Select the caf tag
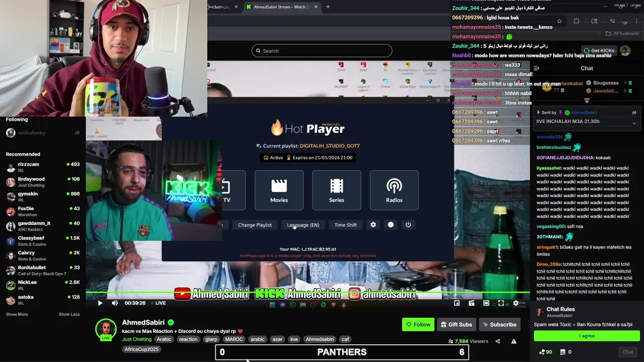This screenshot has height=362, width=644. (345, 339)
